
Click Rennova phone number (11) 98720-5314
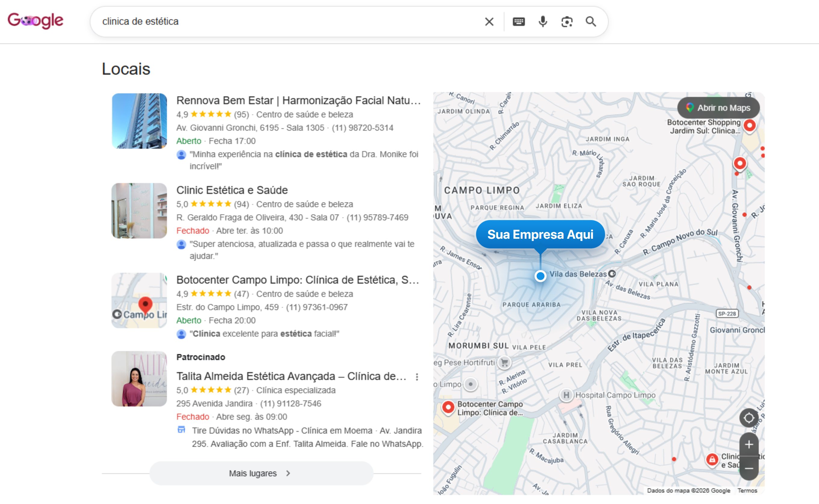click(362, 128)
